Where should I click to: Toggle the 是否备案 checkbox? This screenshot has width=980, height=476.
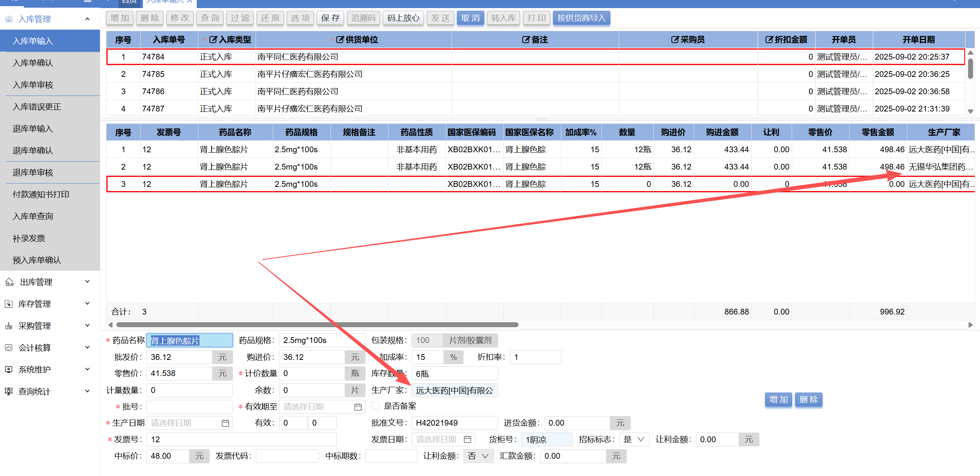click(375, 406)
